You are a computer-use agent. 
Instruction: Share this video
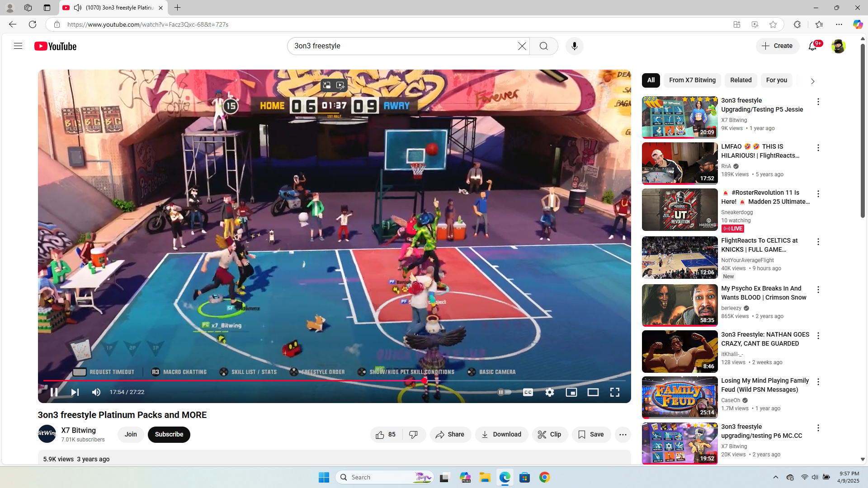(450, 435)
